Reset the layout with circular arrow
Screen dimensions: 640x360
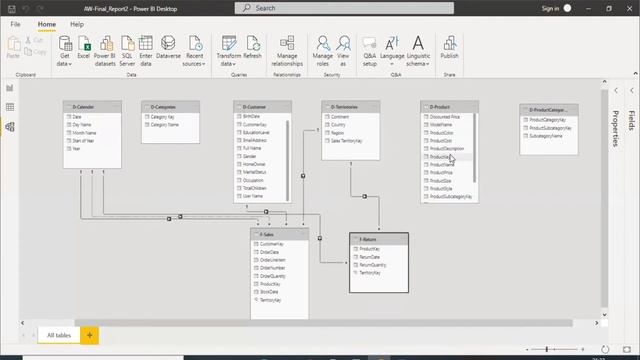[605, 349]
